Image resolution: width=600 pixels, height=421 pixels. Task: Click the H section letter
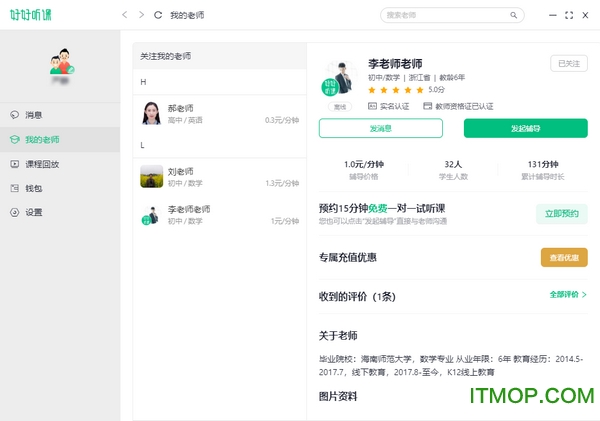[143, 82]
